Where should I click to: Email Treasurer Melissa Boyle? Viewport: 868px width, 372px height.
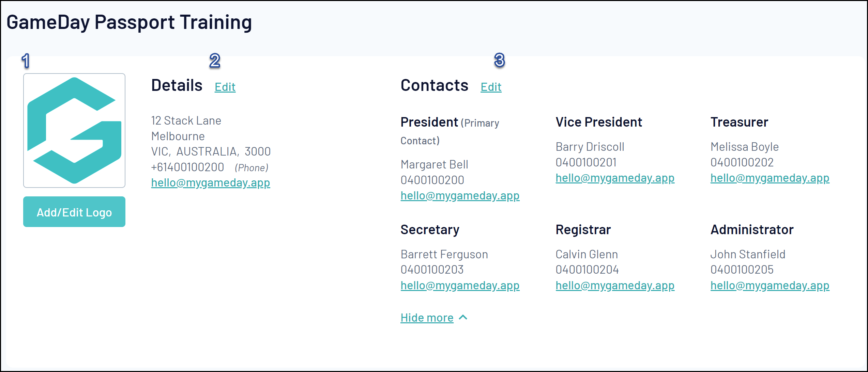pyautogui.click(x=770, y=178)
